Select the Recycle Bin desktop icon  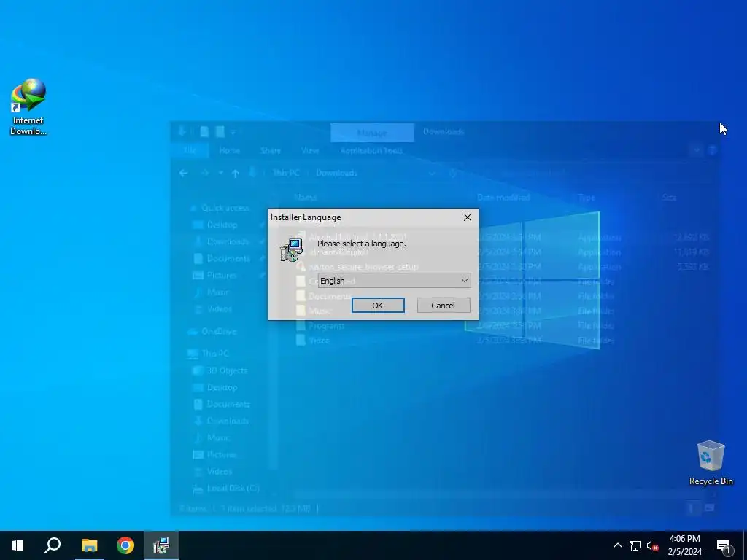coord(711,463)
